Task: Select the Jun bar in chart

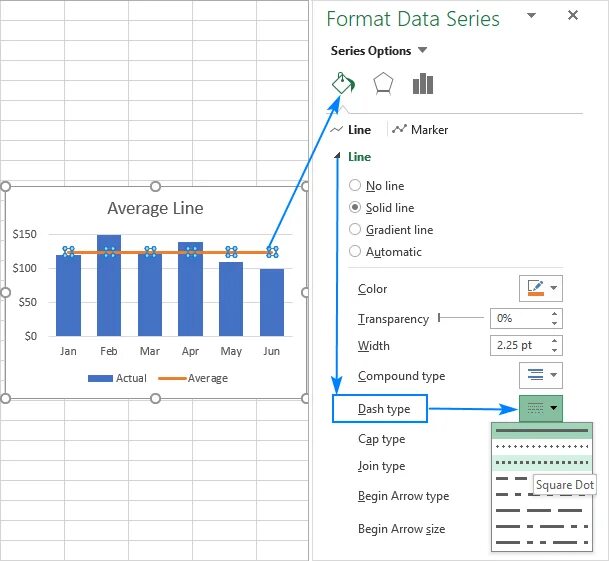Action: [272, 302]
